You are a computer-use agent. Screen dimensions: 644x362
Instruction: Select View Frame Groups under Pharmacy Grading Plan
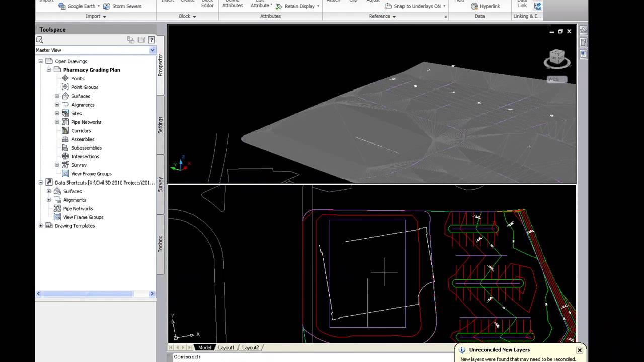(92, 174)
